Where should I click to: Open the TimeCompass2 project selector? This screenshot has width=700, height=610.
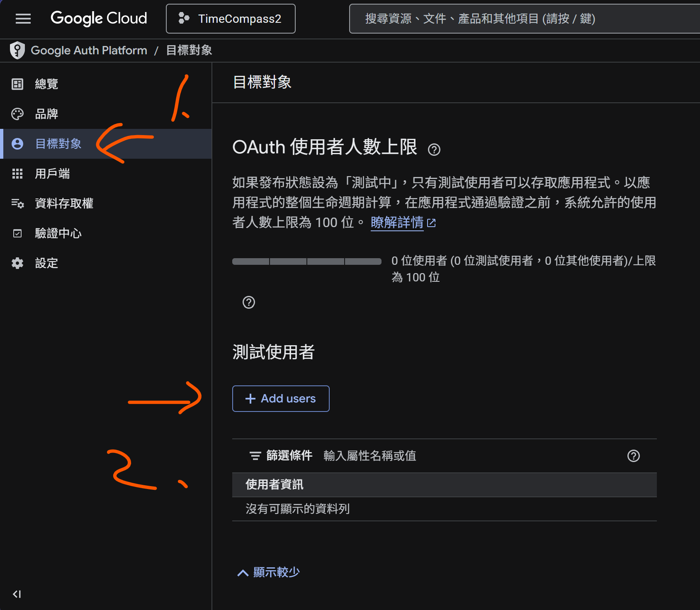point(231,19)
